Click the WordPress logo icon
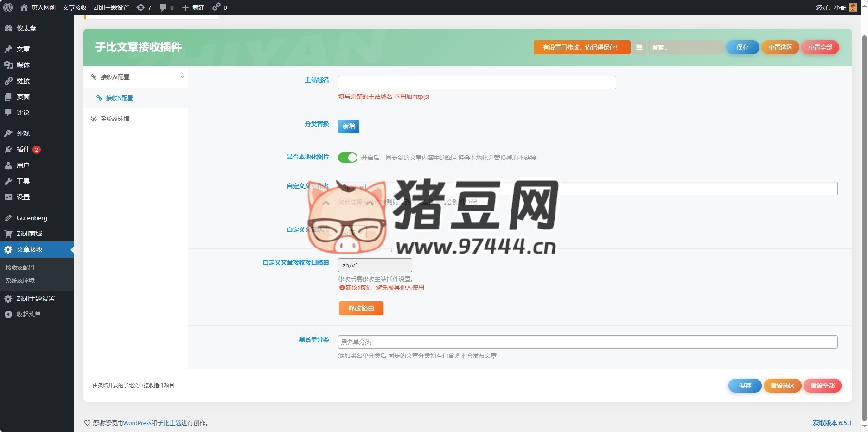 point(8,7)
